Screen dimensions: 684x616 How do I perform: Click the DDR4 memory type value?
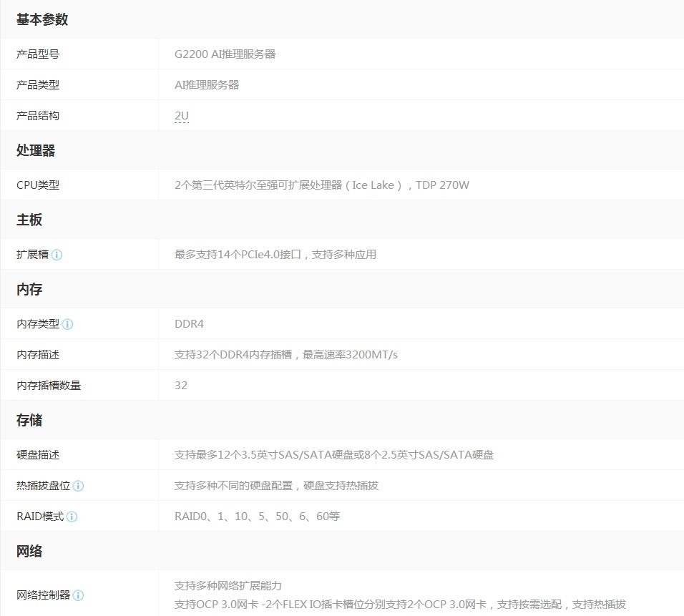coord(189,324)
